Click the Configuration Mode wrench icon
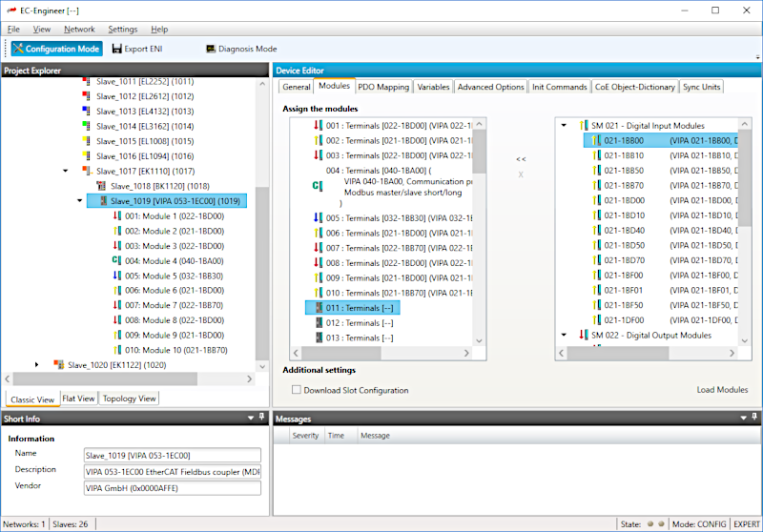Screen dimensions: 763x532 pyautogui.click(x=18, y=48)
